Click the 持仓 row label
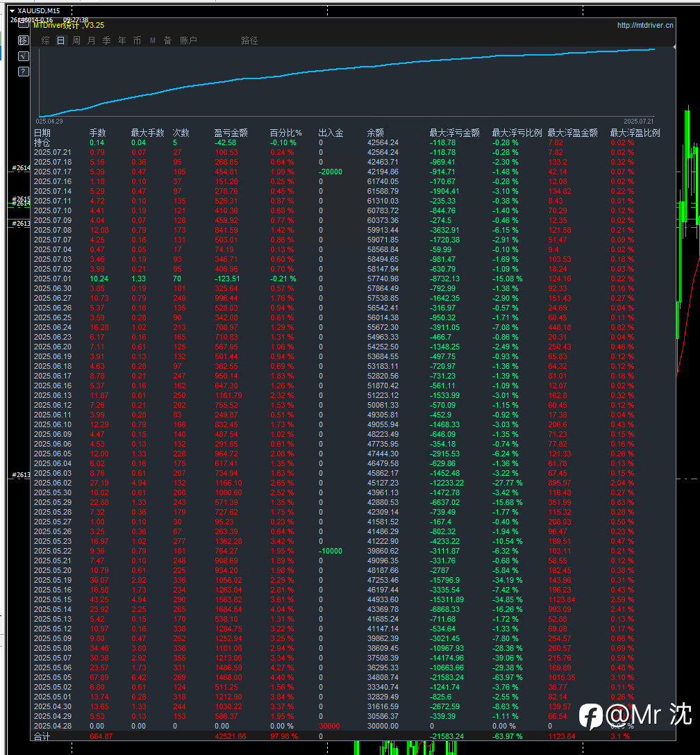This screenshot has height=755, width=700. click(x=42, y=142)
